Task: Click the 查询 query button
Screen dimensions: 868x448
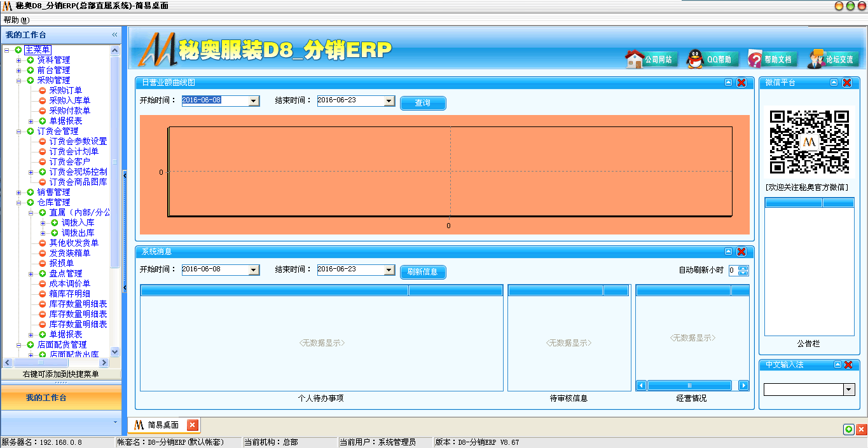Action: (423, 103)
